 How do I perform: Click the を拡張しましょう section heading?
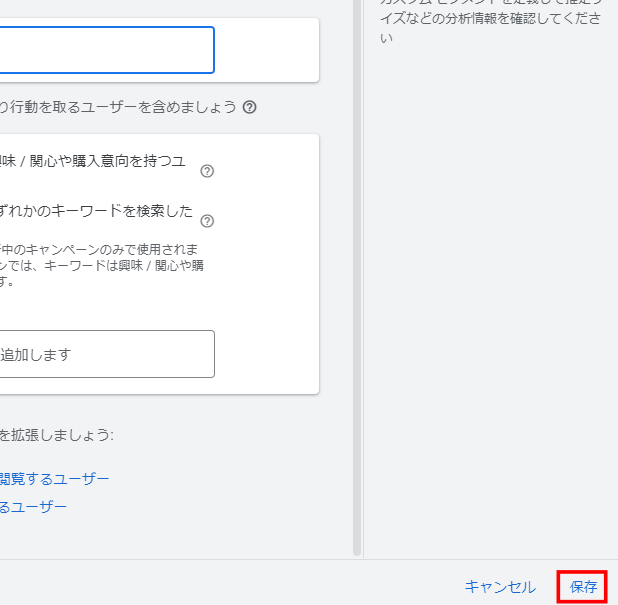pyautogui.click(x=57, y=435)
